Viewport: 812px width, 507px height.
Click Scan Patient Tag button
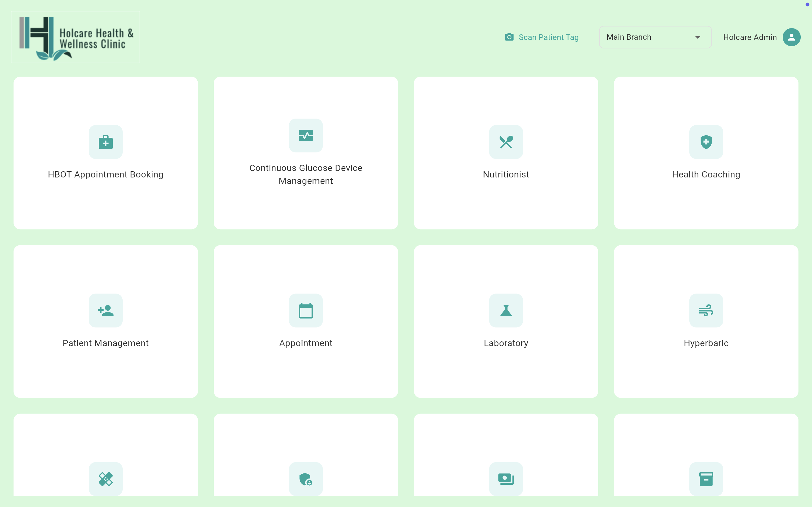[x=548, y=37]
